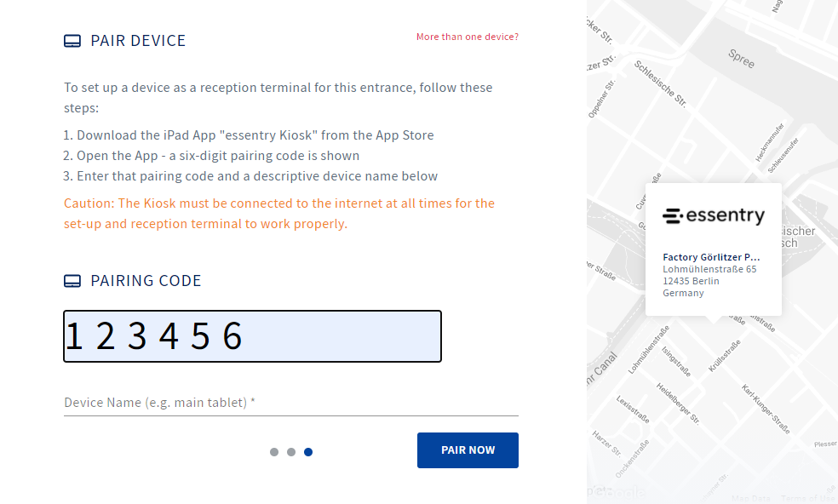Click Schlesische Str. label on the map
The height and width of the screenshot is (504, 838).
click(x=660, y=84)
